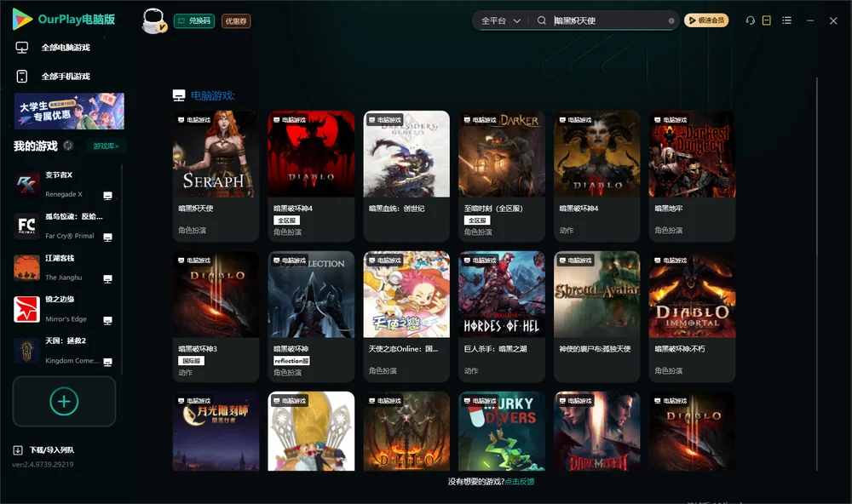
Task: Click the search magnifier icon
Action: pos(542,20)
